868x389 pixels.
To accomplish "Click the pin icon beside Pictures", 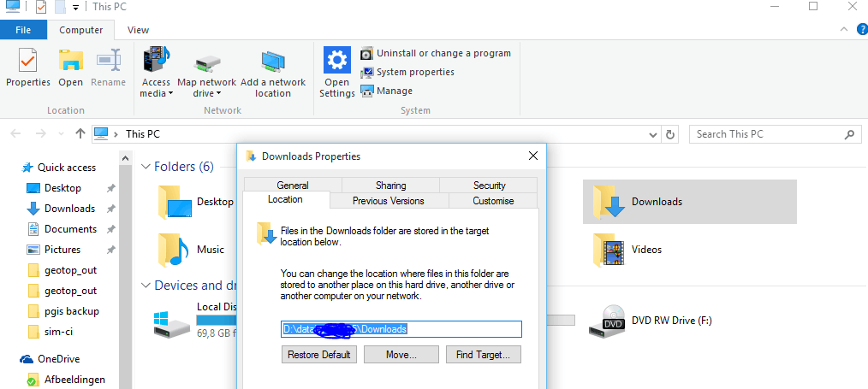I will point(110,250).
